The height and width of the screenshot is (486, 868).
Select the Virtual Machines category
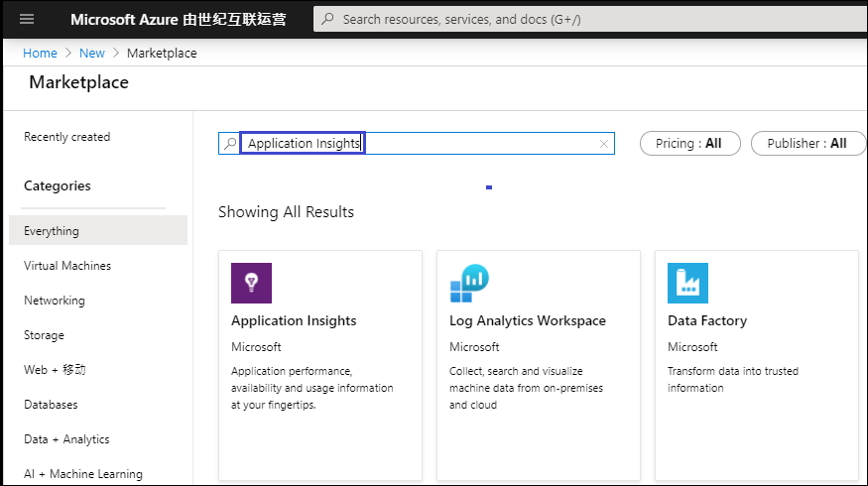click(67, 266)
